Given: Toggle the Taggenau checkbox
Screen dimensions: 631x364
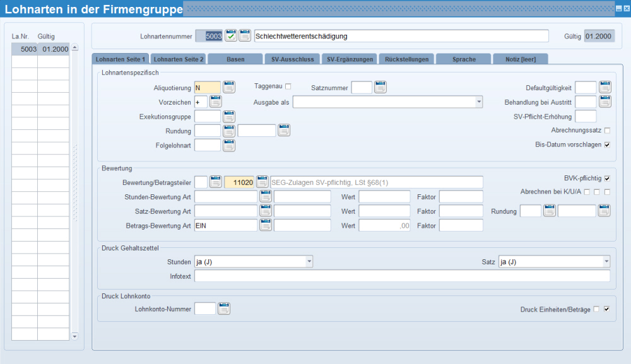Looking at the screenshot, I should click(x=288, y=86).
